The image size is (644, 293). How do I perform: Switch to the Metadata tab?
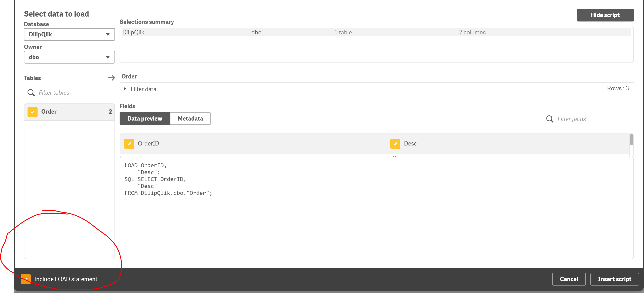coord(190,118)
